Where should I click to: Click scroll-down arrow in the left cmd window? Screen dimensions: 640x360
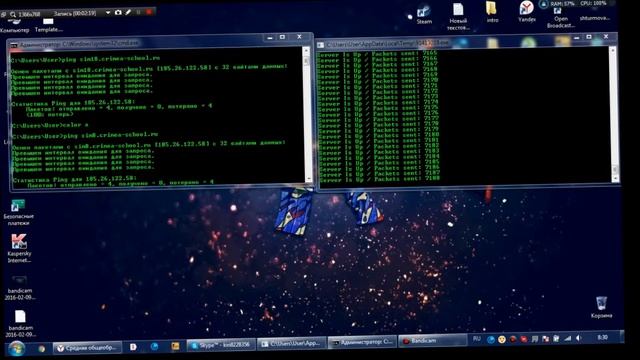pyautogui.click(x=308, y=178)
